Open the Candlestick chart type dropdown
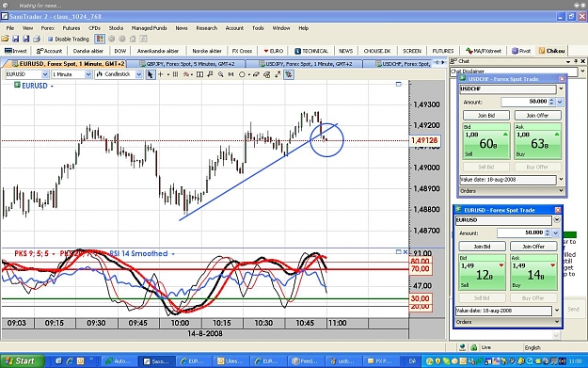588x368 pixels. [x=138, y=74]
